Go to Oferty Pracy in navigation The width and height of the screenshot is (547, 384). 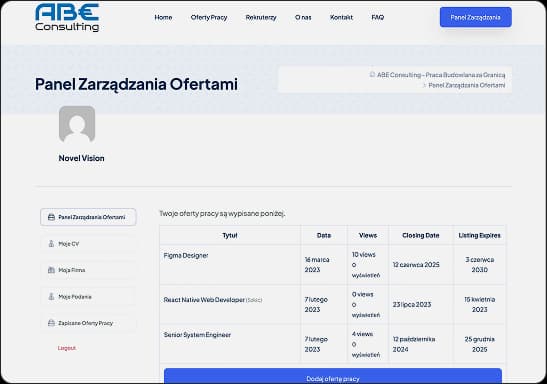pos(209,17)
